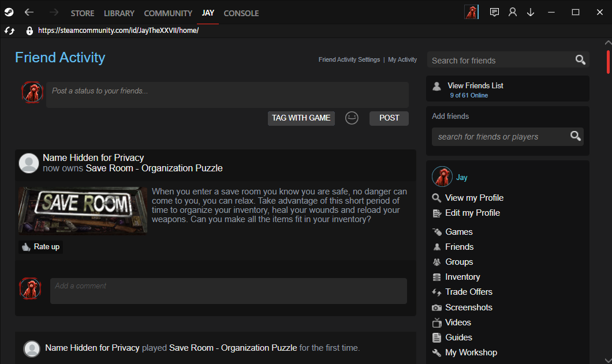Open downloads with the down arrow icon
Screen dimensions: 612x364
tap(531, 13)
